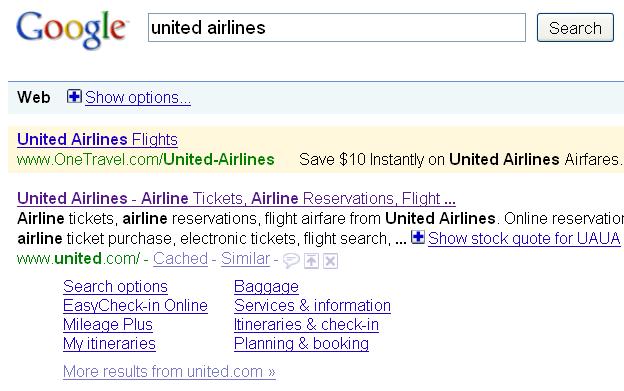Open the Similar pages link
The width and height of the screenshot is (624, 391).
[x=246, y=259]
